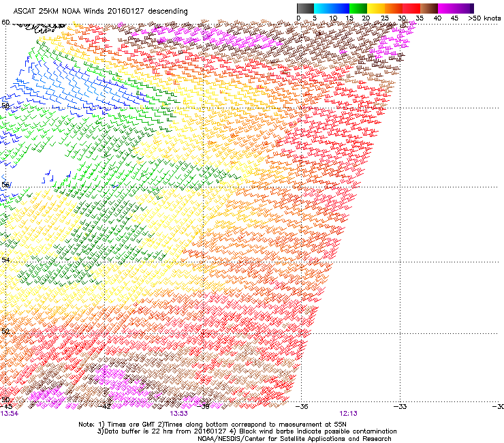Click the gray 0-5 knots legend swatch
Screen dimensions: 504x443
(305, 8)
